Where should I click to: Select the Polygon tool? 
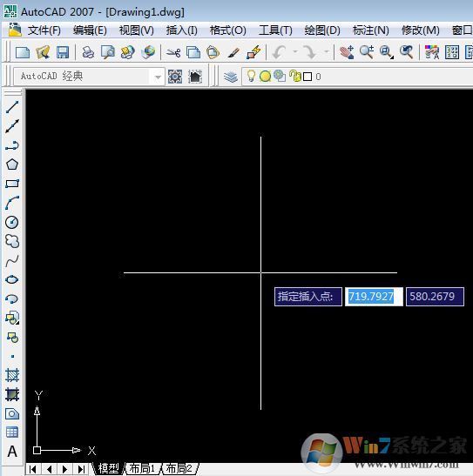tap(12, 164)
